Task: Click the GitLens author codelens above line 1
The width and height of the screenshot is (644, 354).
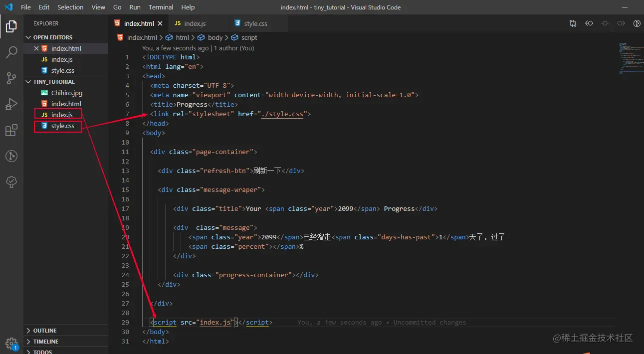Action: (x=198, y=48)
